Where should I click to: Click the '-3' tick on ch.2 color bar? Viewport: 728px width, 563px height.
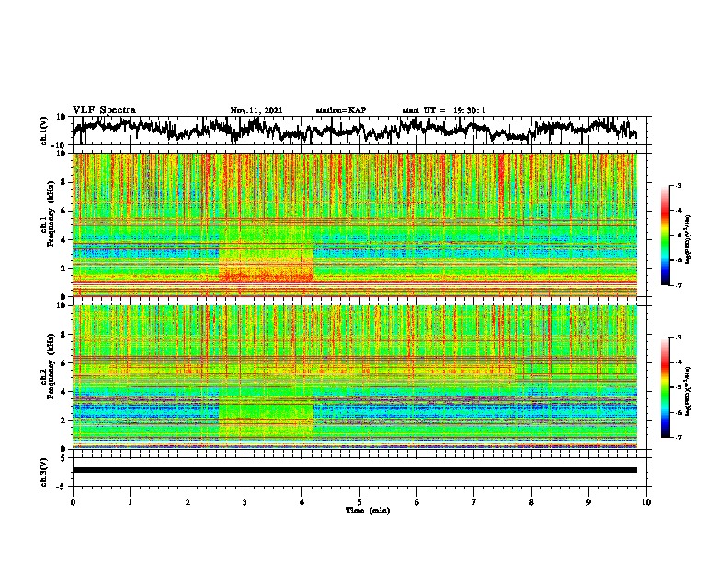677,338
